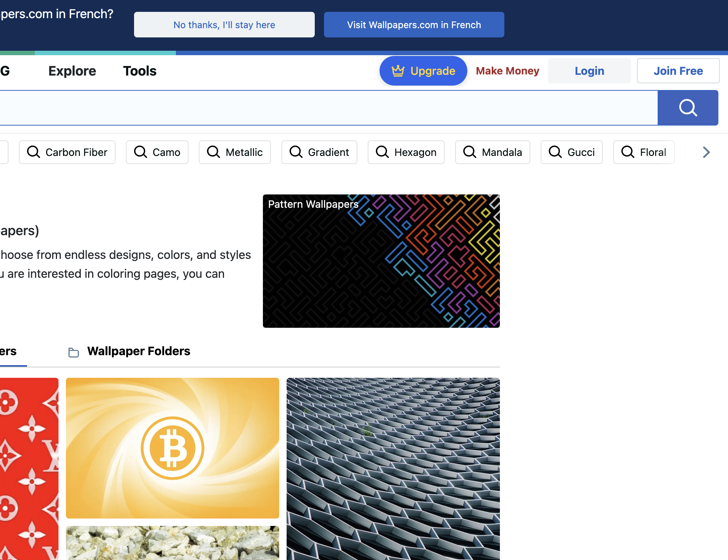Image resolution: width=728 pixels, height=560 pixels.
Task: Select the Camo search tag
Action: pyautogui.click(x=157, y=152)
